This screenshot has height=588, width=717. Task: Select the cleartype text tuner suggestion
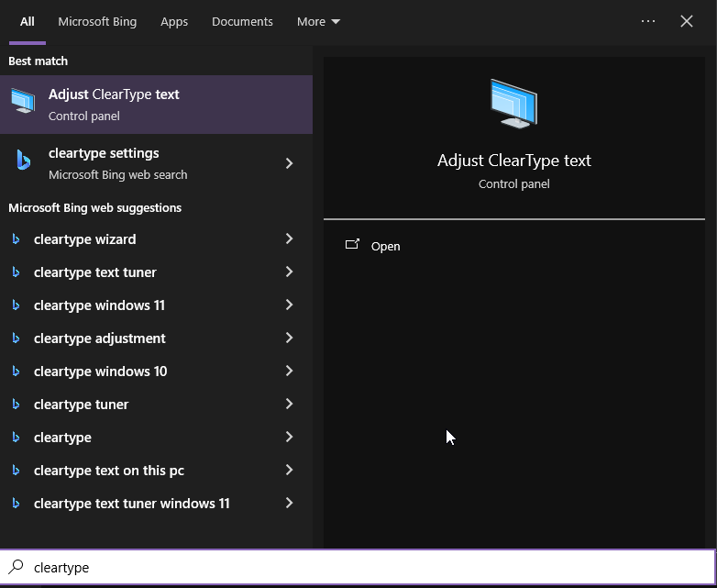(95, 272)
